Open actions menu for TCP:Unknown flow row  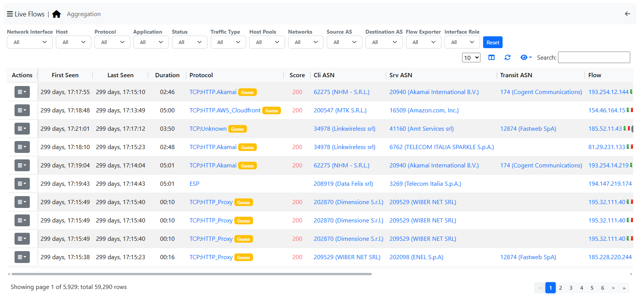22,129
